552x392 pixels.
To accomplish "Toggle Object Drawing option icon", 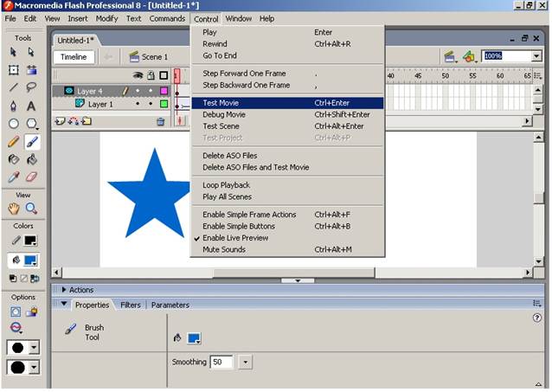I will click(15, 312).
